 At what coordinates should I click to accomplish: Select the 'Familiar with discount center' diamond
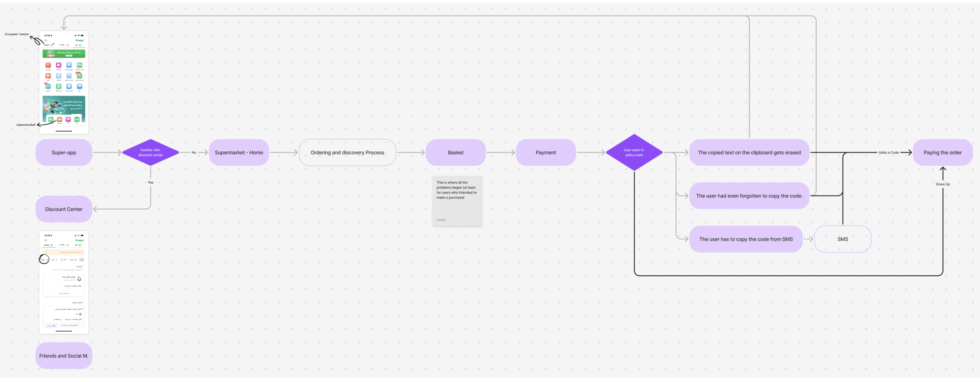150,152
